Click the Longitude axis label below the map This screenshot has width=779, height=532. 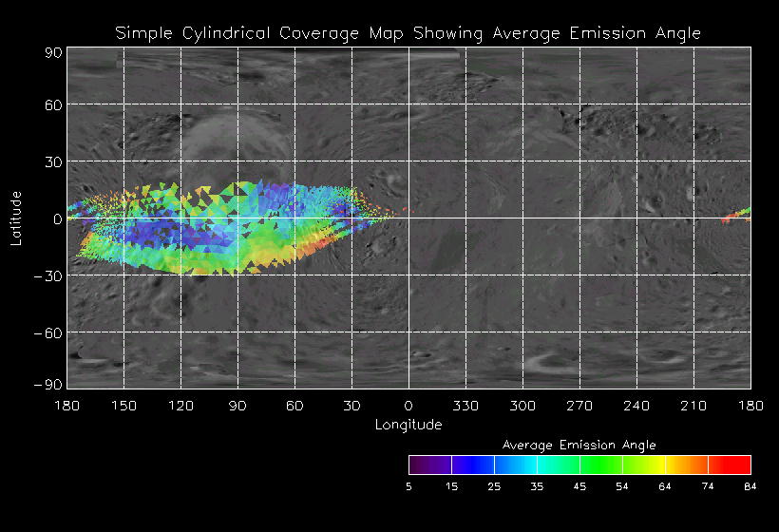408,425
